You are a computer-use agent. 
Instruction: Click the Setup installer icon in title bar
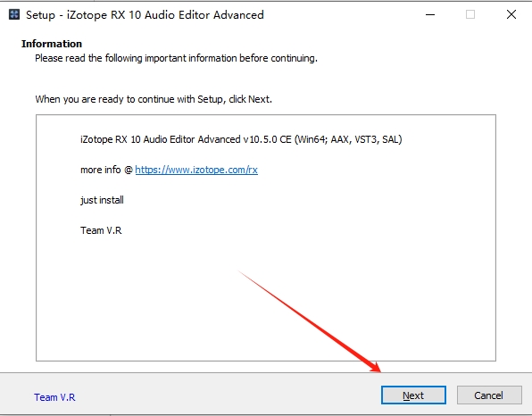tap(14, 14)
